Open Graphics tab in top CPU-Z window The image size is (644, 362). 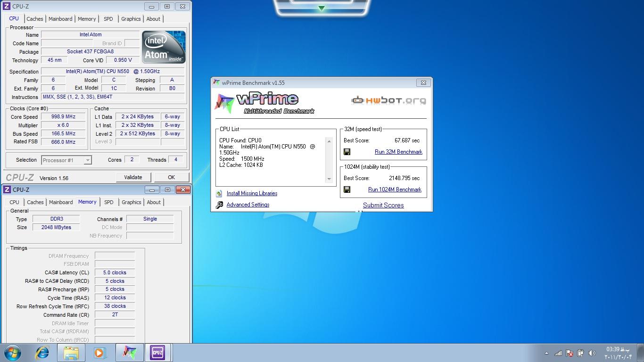tap(131, 19)
